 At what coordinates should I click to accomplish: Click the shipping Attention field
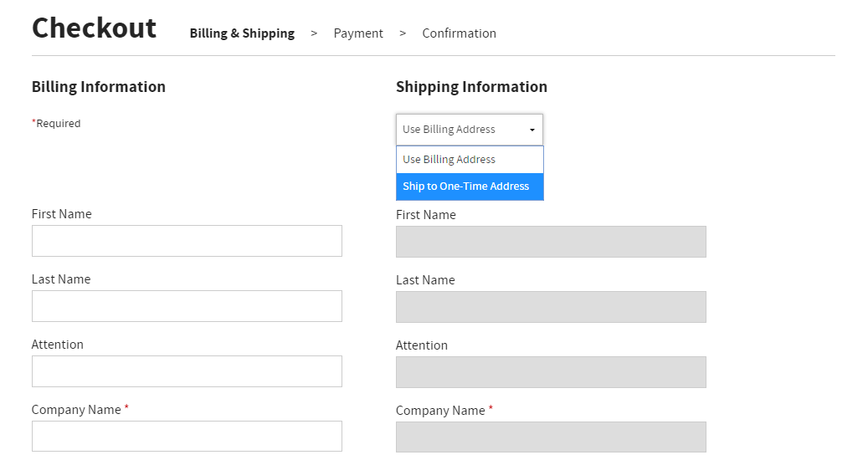551,372
